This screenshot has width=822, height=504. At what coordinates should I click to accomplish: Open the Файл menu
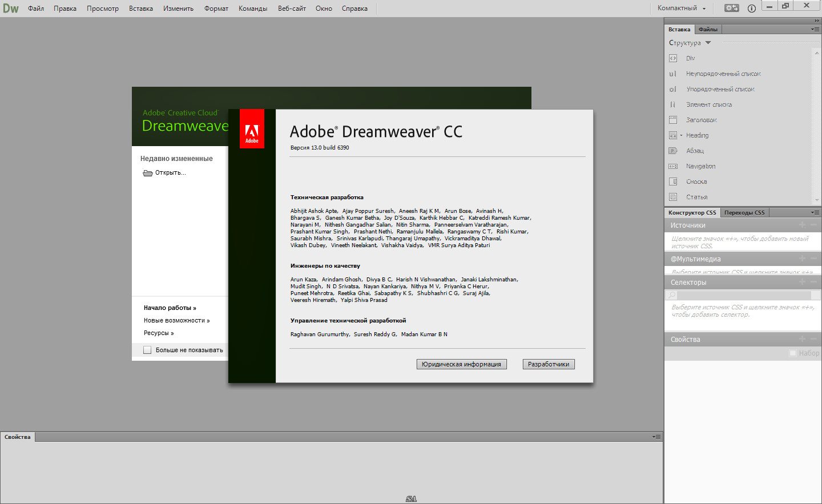[36, 9]
